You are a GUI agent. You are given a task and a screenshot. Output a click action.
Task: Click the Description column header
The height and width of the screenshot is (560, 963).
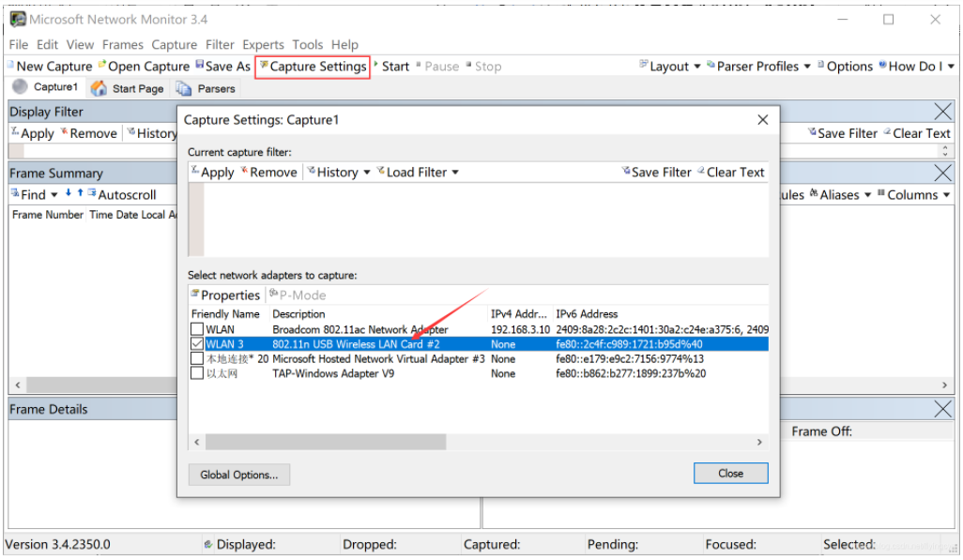click(x=298, y=314)
